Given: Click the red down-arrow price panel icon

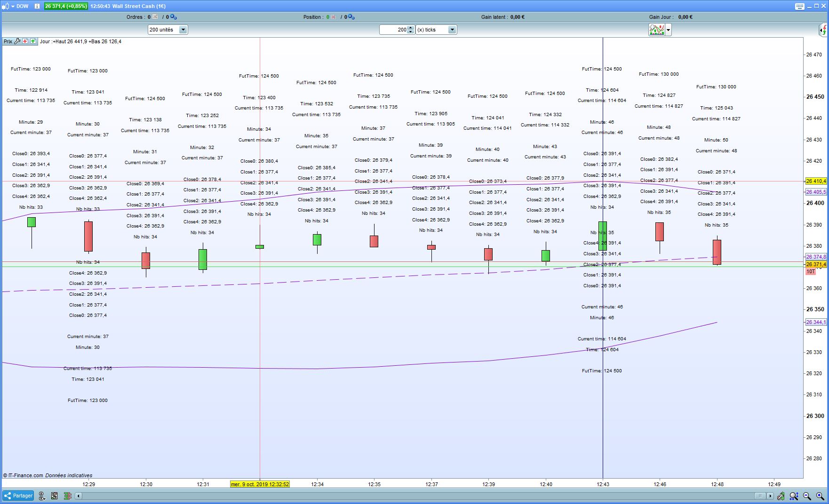Looking at the screenshot, I should (x=25, y=41).
